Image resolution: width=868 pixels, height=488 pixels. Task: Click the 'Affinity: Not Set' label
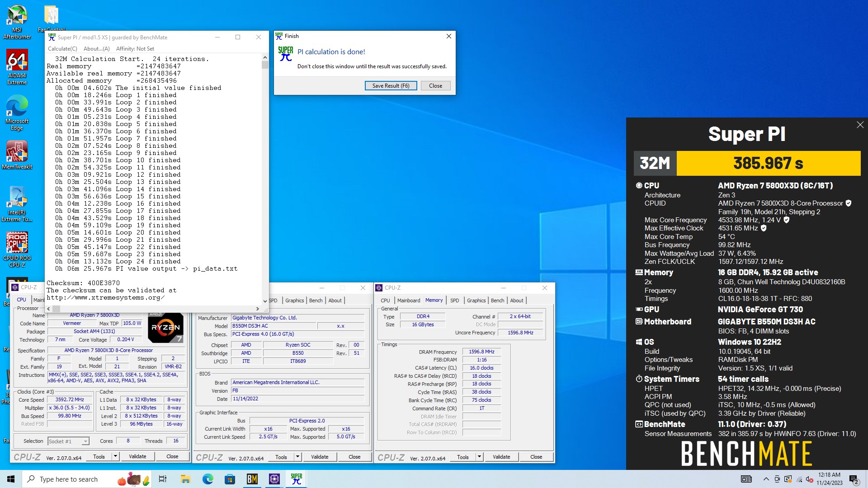tap(135, 49)
